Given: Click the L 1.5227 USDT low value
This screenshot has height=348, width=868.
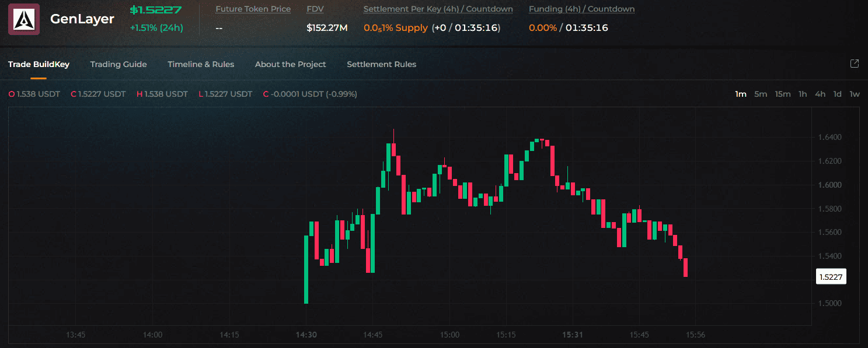Looking at the screenshot, I should click(225, 94).
